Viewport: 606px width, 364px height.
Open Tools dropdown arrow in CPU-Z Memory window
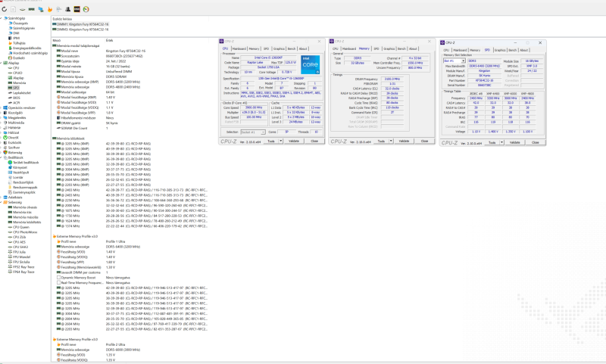[x=391, y=141]
